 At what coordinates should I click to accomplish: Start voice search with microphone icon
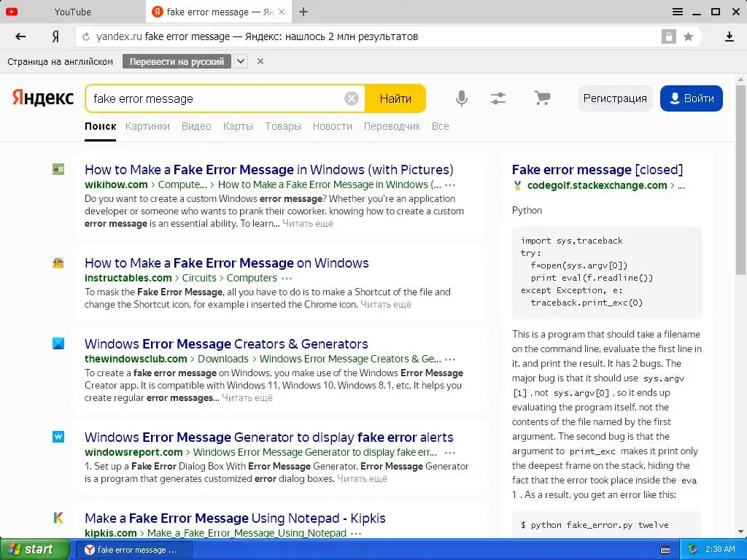tap(461, 98)
